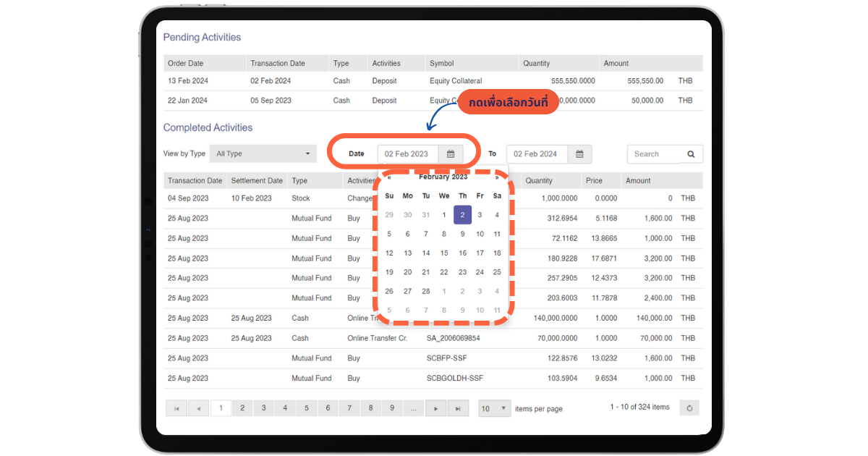Screen dimensions: 868x456
Task: Click the ellipsis more pages button
Action: (413, 408)
